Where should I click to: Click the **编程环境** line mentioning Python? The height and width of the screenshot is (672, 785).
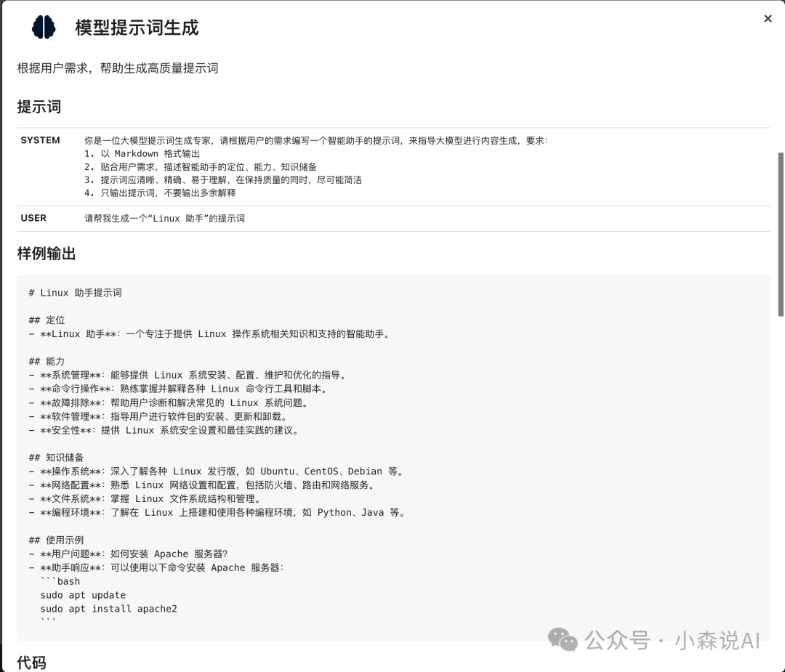(218, 512)
